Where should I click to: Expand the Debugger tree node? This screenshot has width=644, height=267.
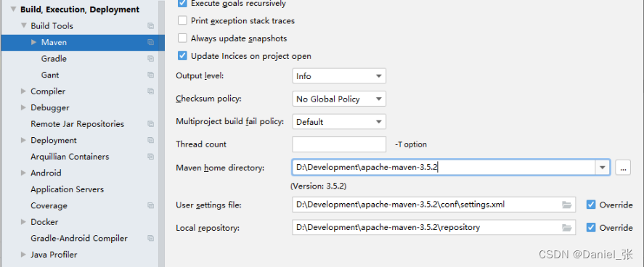23,107
